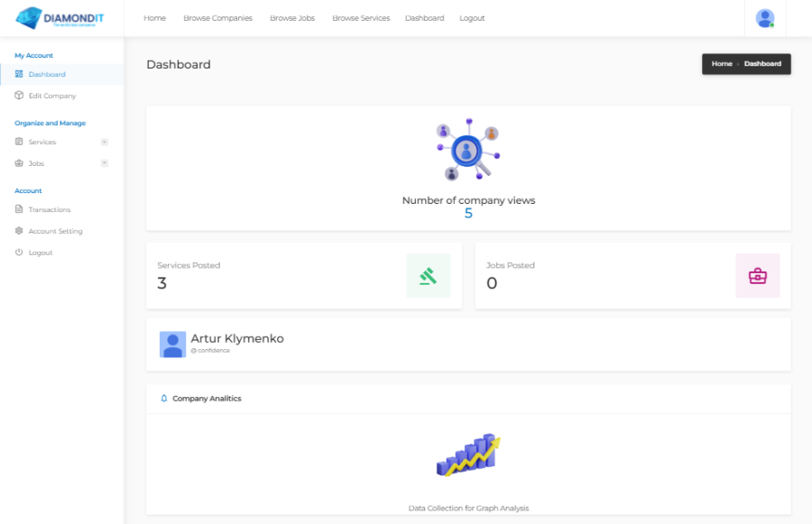
Task: Click the green Services Posted gavel icon
Action: pyautogui.click(x=428, y=275)
